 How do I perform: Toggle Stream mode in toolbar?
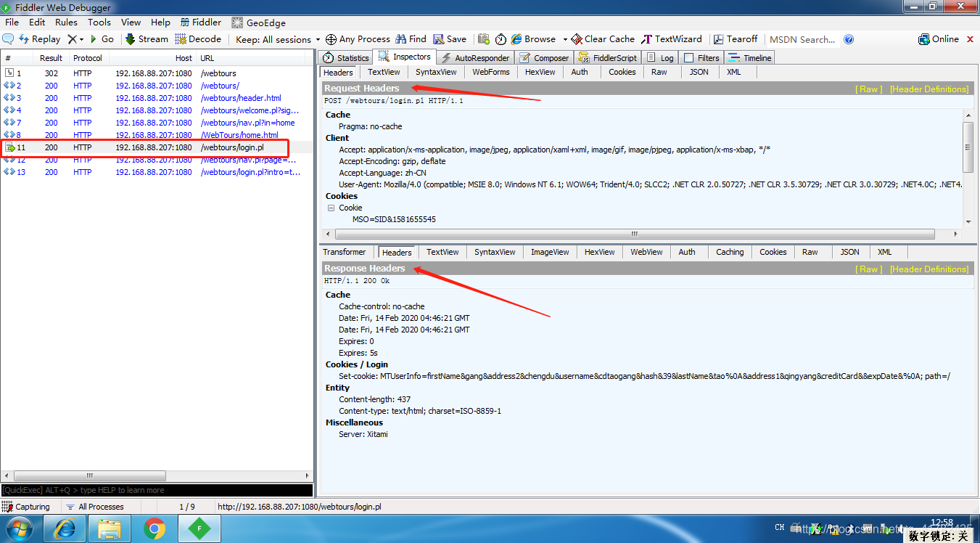pos(147,39)
